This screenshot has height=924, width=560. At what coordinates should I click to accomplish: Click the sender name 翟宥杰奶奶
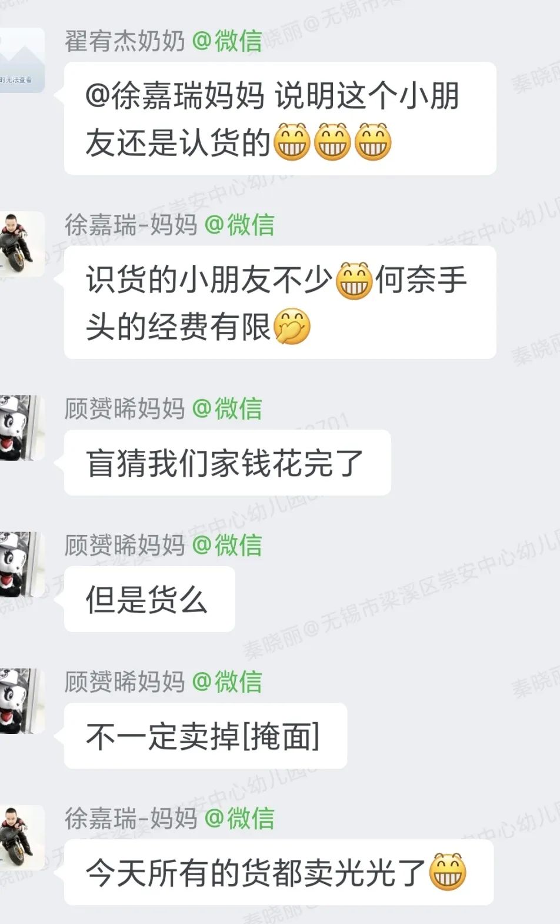coord(125,41)
